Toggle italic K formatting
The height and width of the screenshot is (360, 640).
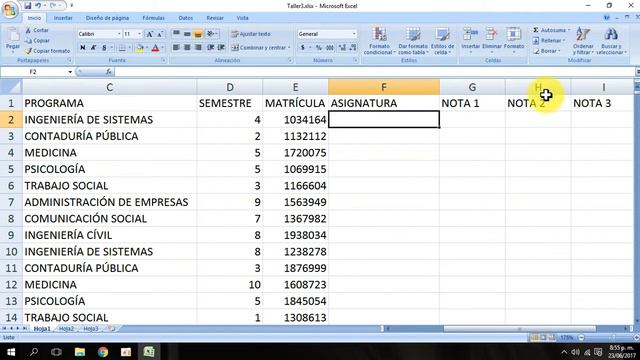point(93,48)
